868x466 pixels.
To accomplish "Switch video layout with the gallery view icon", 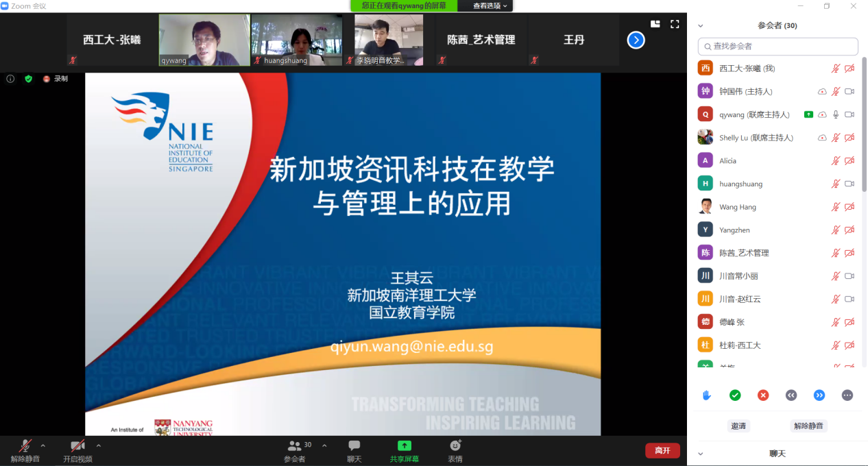I will click(655, 24).
